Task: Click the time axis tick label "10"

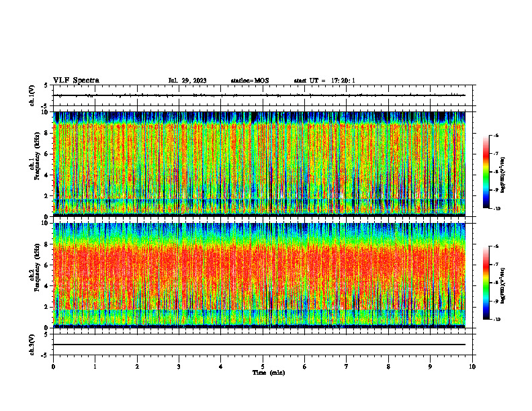Action: tap(472, 367)
